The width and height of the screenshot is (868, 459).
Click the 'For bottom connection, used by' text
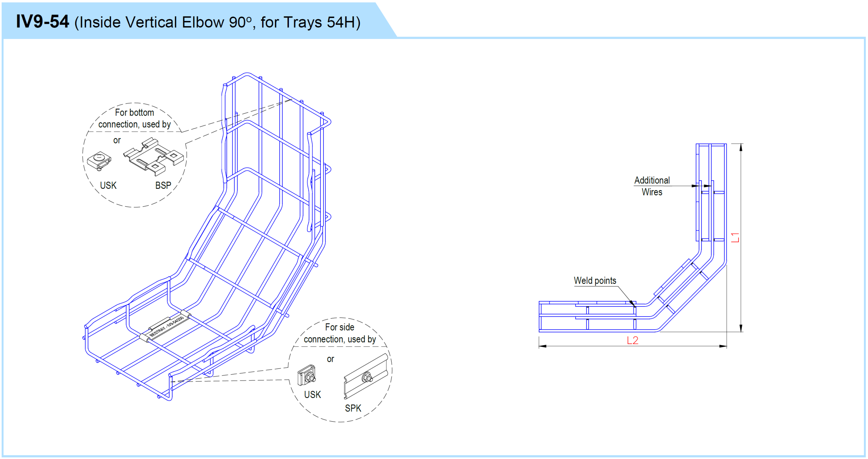[134, 118]
